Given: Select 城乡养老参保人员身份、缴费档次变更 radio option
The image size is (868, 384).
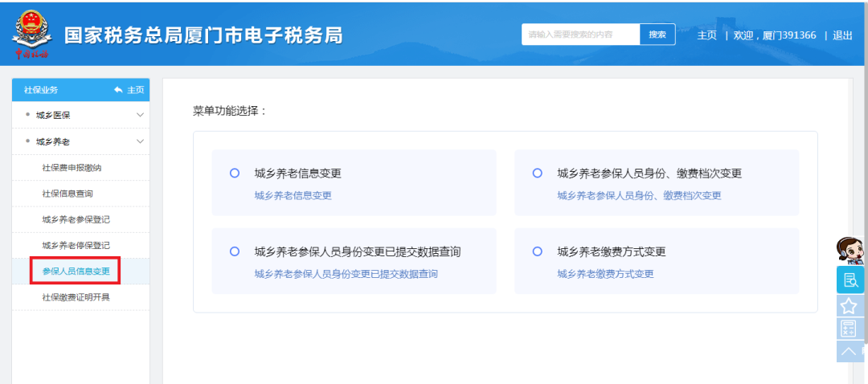Looking at the screenshot, I should [x=538, y=173].
